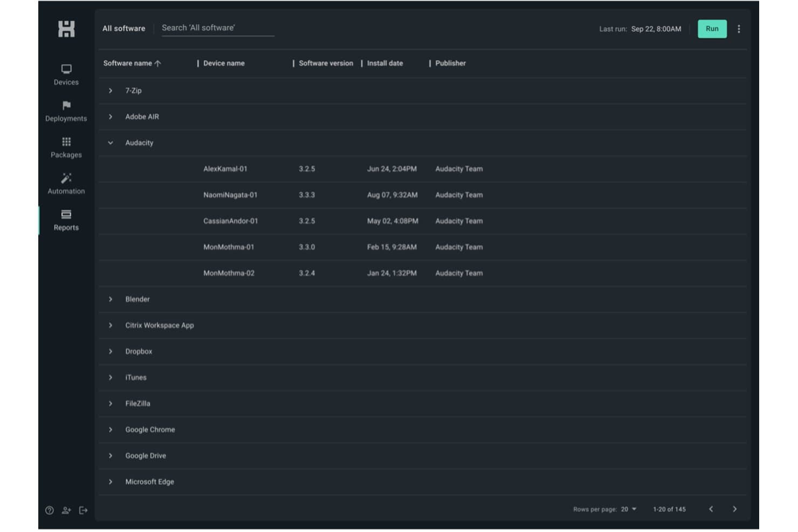
Task: Go to the previous page of results
Action: pos(711,509)
